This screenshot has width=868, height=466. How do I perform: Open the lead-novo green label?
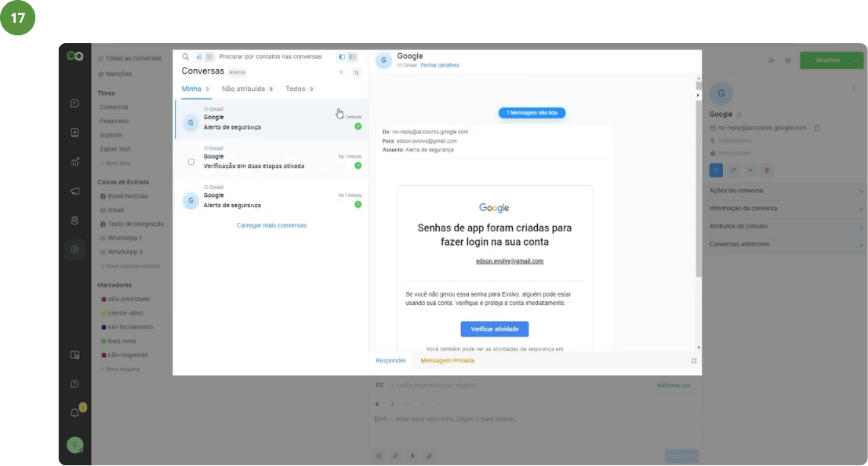coord(119,341)
